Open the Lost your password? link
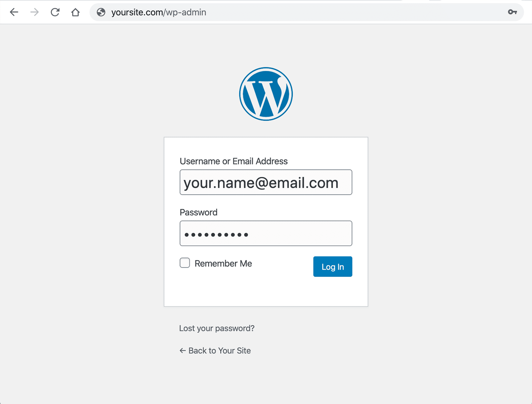The height and width of the screenshot is (404, 532). (x=217, y=328)
